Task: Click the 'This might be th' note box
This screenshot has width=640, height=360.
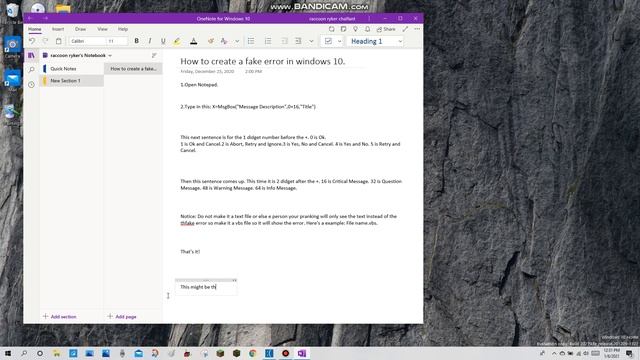Action: (206, 287)
